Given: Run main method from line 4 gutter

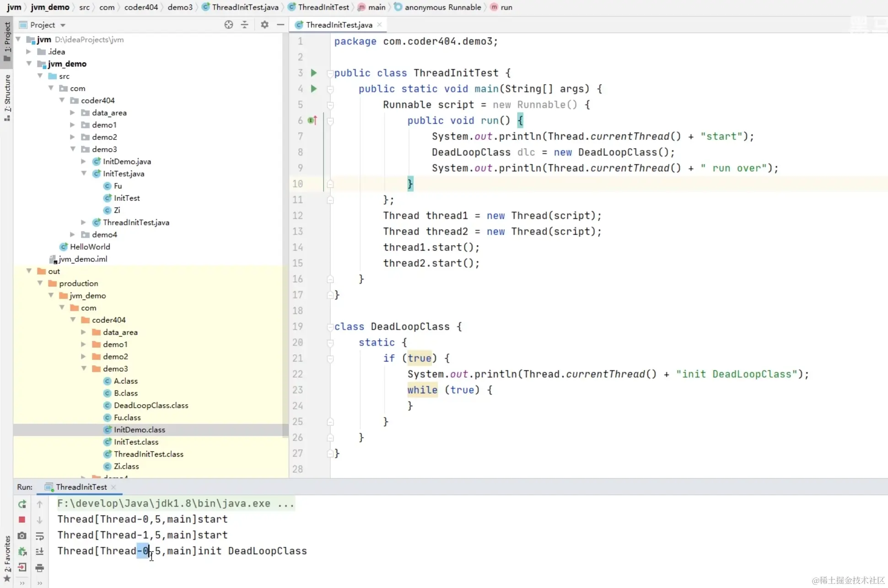Looking at the screenshot, I should [314, 89].
